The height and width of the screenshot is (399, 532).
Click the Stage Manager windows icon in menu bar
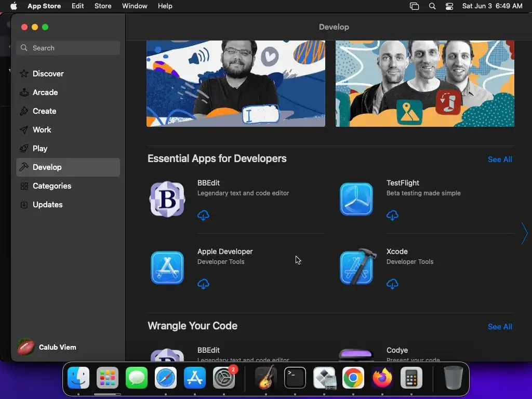[x=414, y=6]
